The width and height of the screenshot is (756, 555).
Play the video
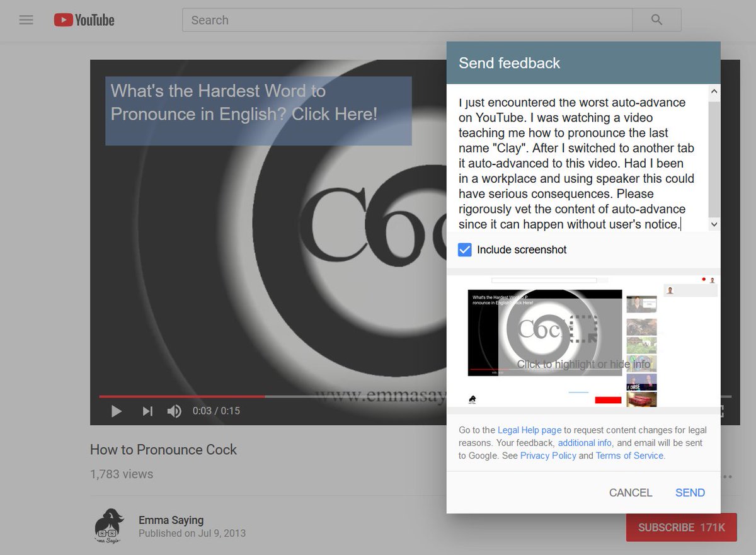(117, 411)
